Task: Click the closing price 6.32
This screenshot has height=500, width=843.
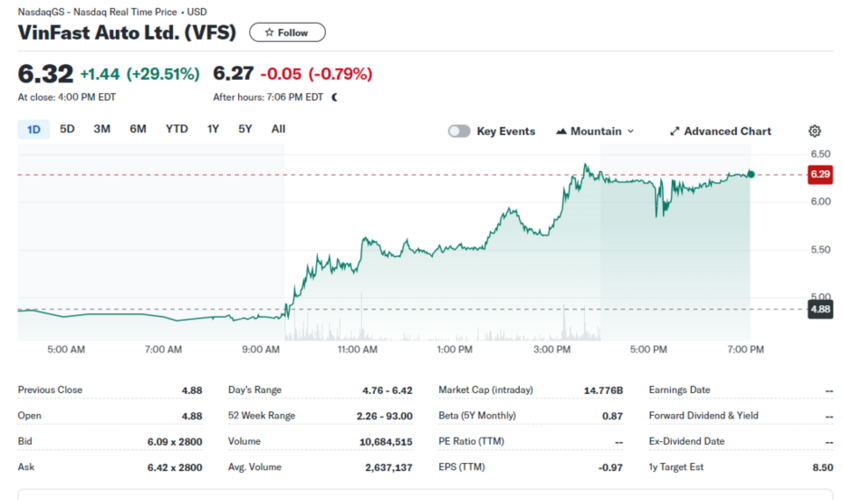Action: [45, 74]
